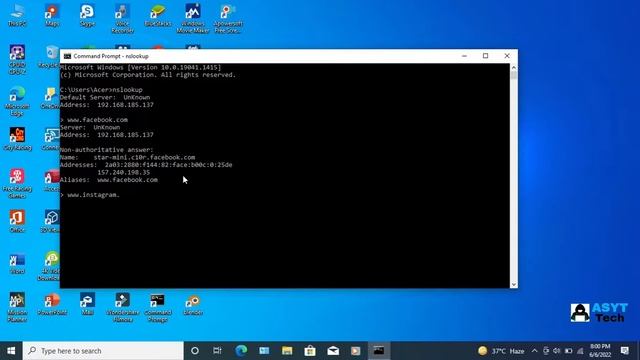Open the Mail app on taskbar
This screenshot has width=640, height=360.
point(333,351)
